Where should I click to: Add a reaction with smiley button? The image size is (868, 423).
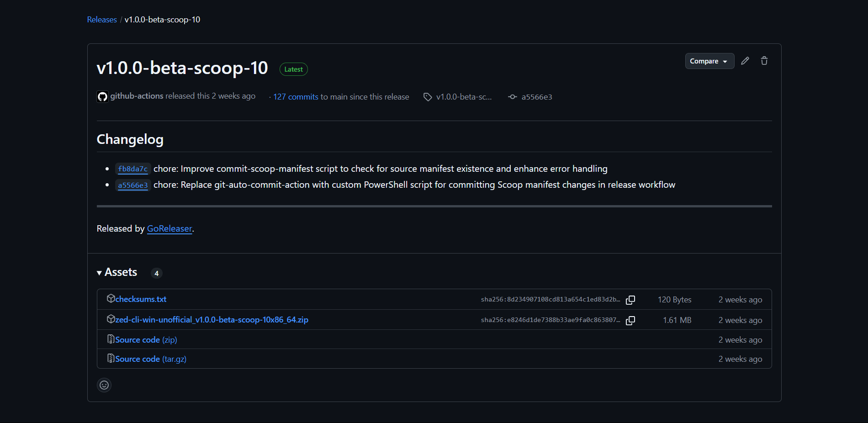tap(104, 385)
